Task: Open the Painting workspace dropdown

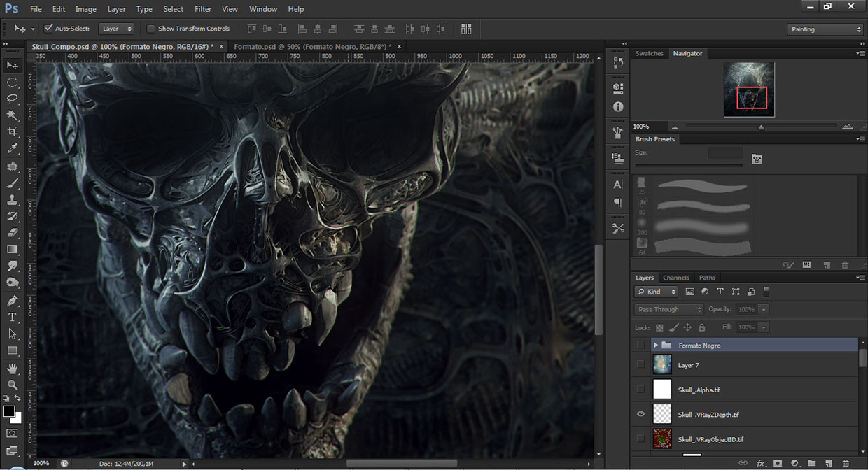Action: 825,29
